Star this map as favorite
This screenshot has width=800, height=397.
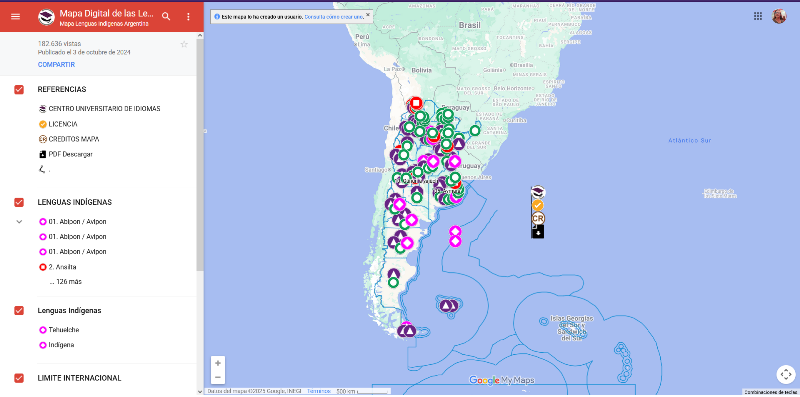pos(184,44)
